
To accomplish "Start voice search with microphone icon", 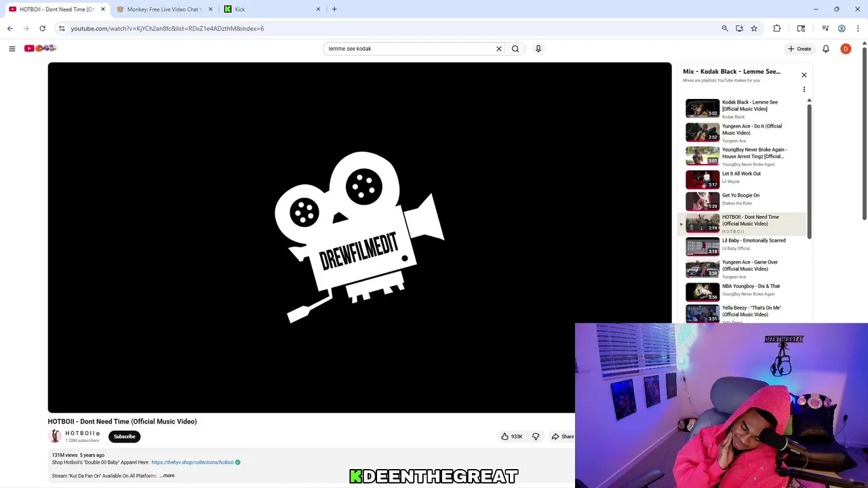I will pos(538,49).
